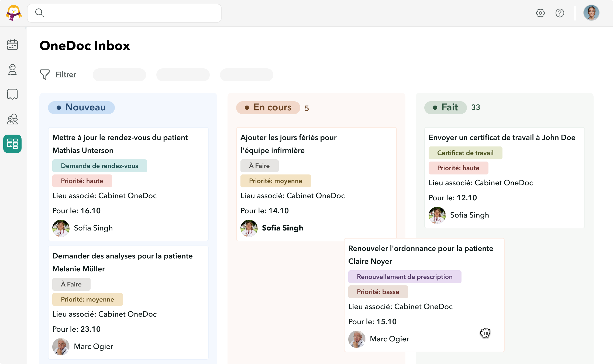The width and height of the screenshot is (613, 364).
Task: Click Sofia Singh avatar on Mathias Unterson card
Action: 61,228
